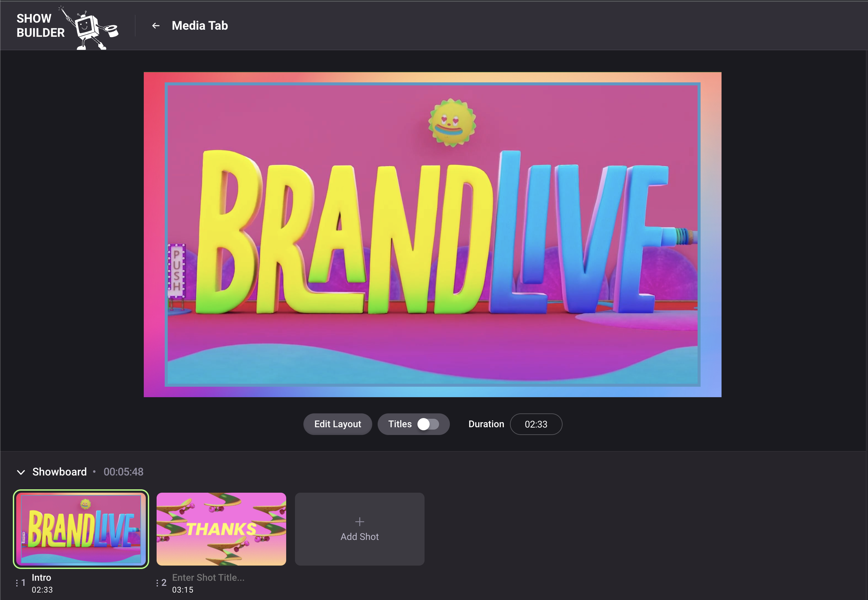The height and width of the screenshot is (600, 868).
Task: Click the plus icon on the Add Shot card
Action: (359, 521)
